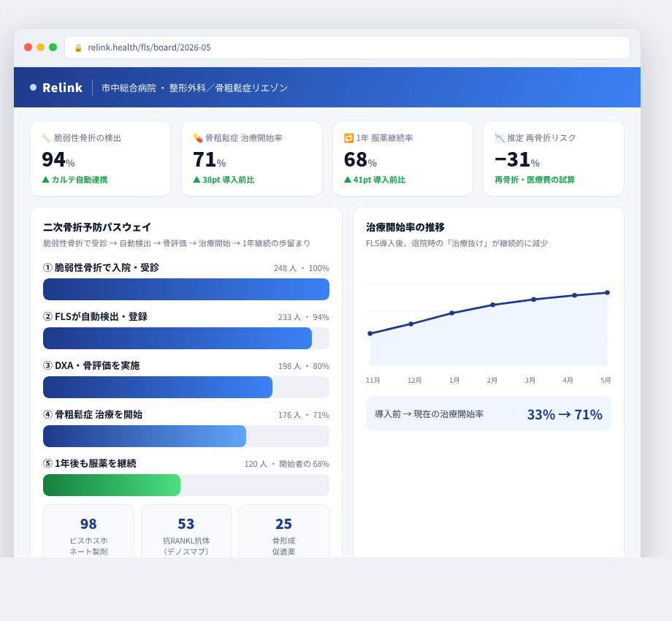672x621 pixels.
Task: Click the 再骨折・医療費の試算 link text
Action: click(x=535, y=180)
